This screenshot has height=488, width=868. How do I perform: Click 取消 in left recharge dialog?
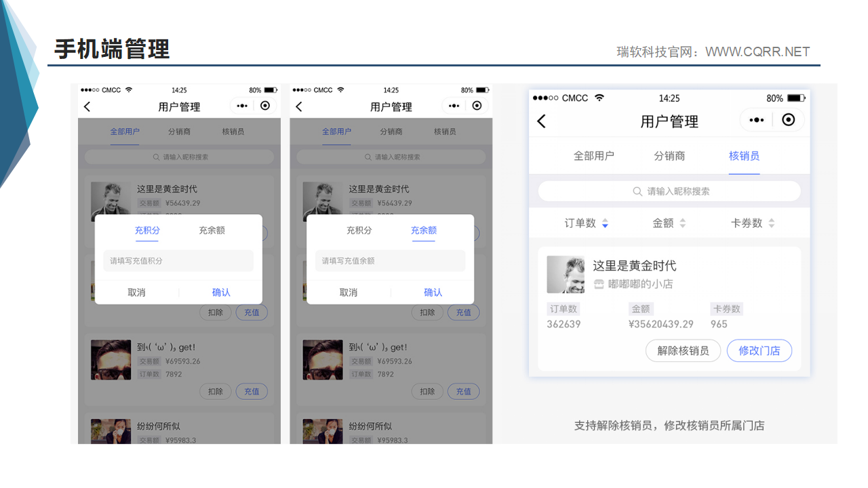[x=136, y=293]
